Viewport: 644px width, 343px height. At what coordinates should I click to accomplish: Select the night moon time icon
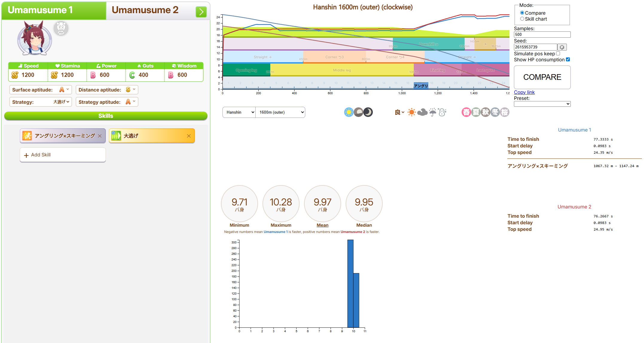(x=368, y=112)
